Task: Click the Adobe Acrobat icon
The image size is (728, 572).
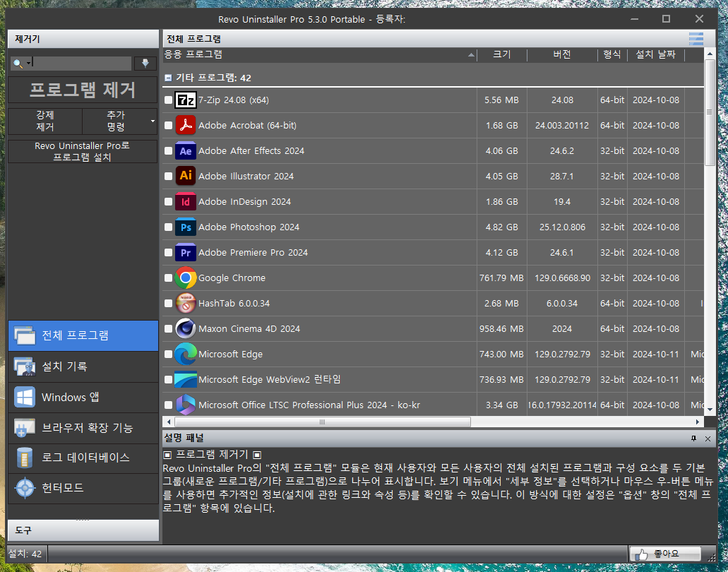Action: click(185, 126)
